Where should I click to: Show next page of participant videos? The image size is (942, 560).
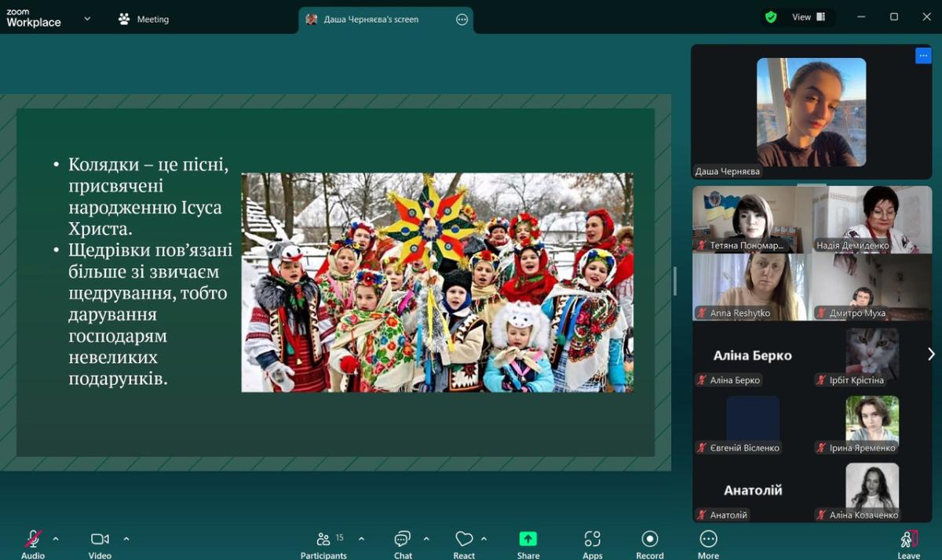click(931, 354)
